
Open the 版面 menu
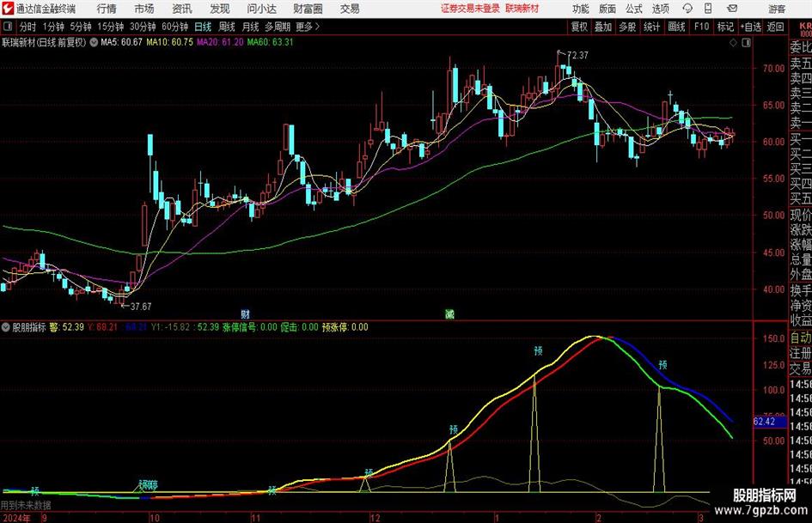(607, 9)
